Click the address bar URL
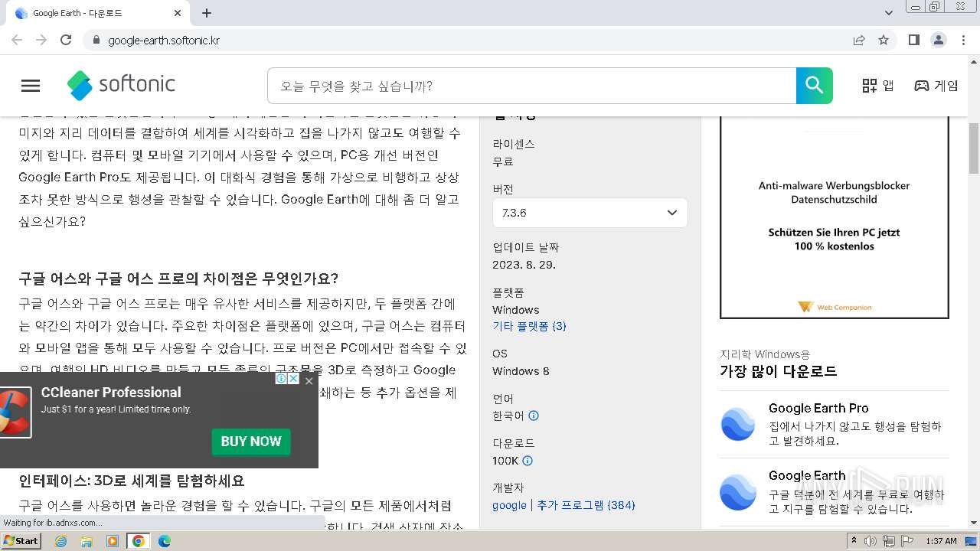980x551 pixels. point(164,41)
